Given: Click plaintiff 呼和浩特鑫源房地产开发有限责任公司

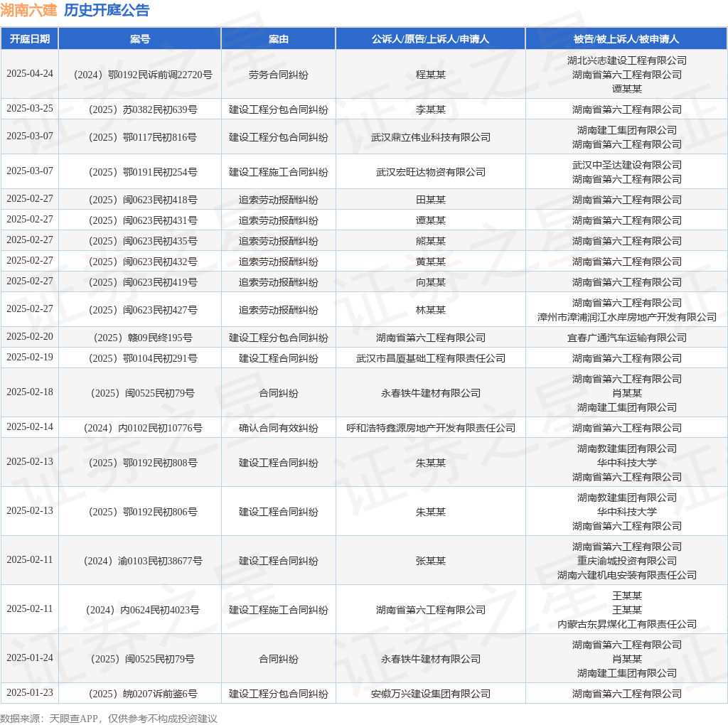Looking at the screenshot, I should point(430,428).
